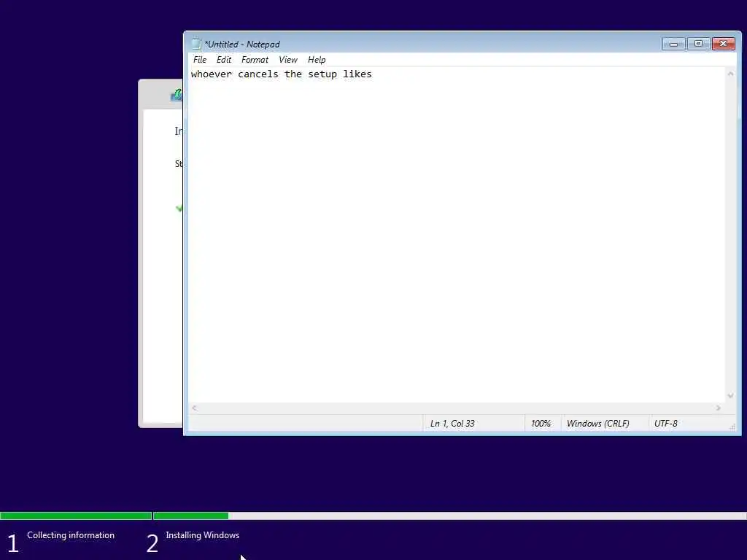Open the Edit menu in Notepad
747x560 pixels.
(x=223, y=60)
